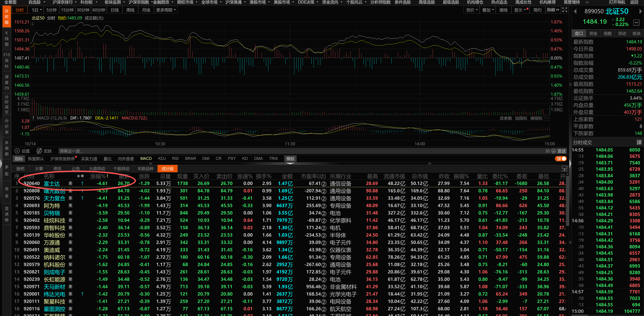Open the 竞价 dropdown menu
Image resolution: width=644 pixels, height=316 pixels.
pos(472,10)
